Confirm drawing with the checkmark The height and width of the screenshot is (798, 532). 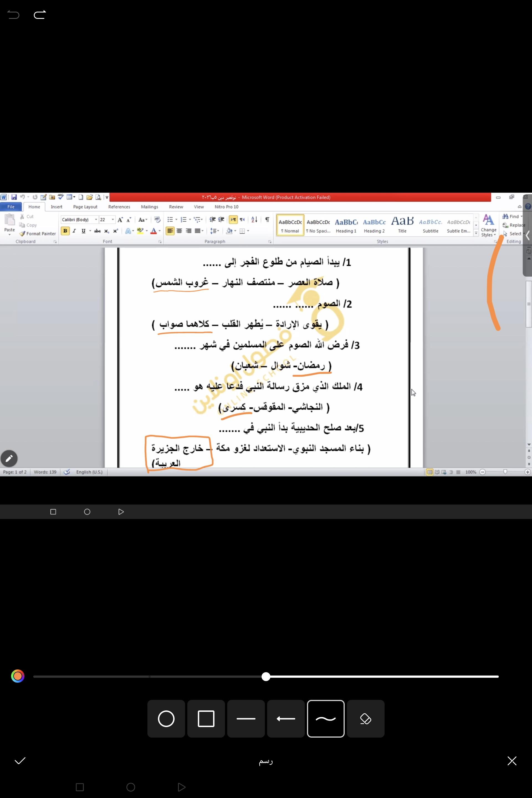pyautogui.click(x=20, y=761)
